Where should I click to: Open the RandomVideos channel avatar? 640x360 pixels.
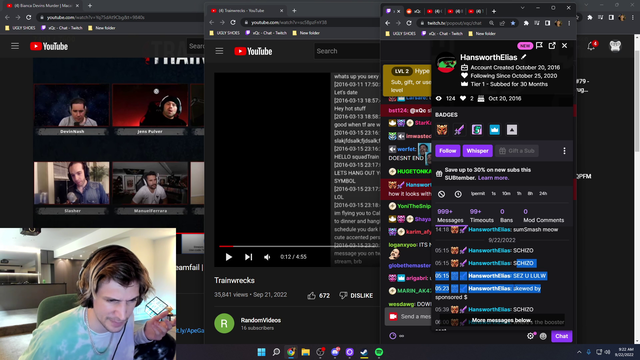[224, 323]
